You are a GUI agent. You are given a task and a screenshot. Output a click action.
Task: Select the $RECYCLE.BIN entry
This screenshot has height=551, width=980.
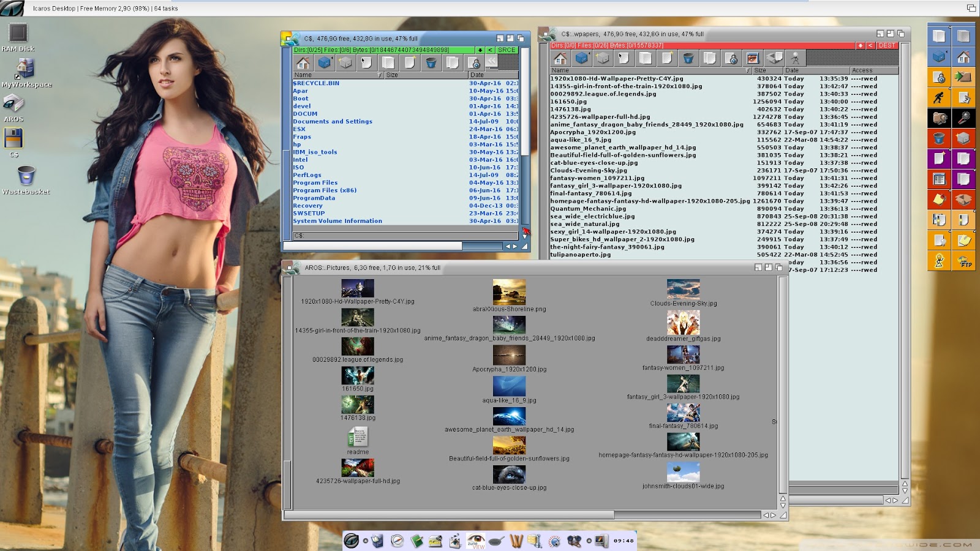tap(316, 83)
